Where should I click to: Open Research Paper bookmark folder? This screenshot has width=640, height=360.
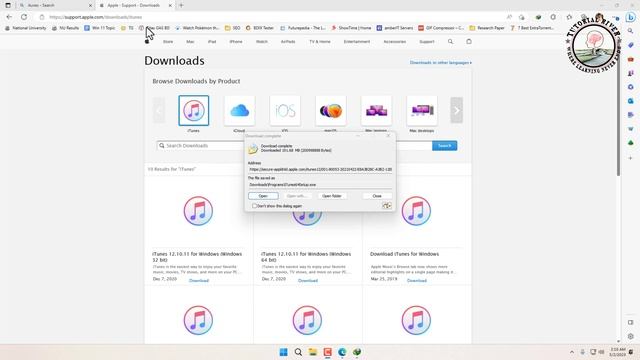(x=487, y=28)
